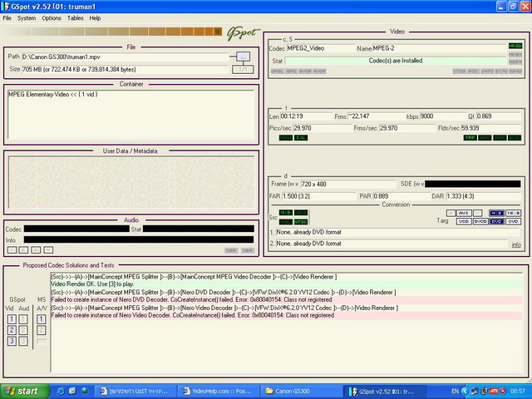Click the kbps value 9000

point(443,116)
